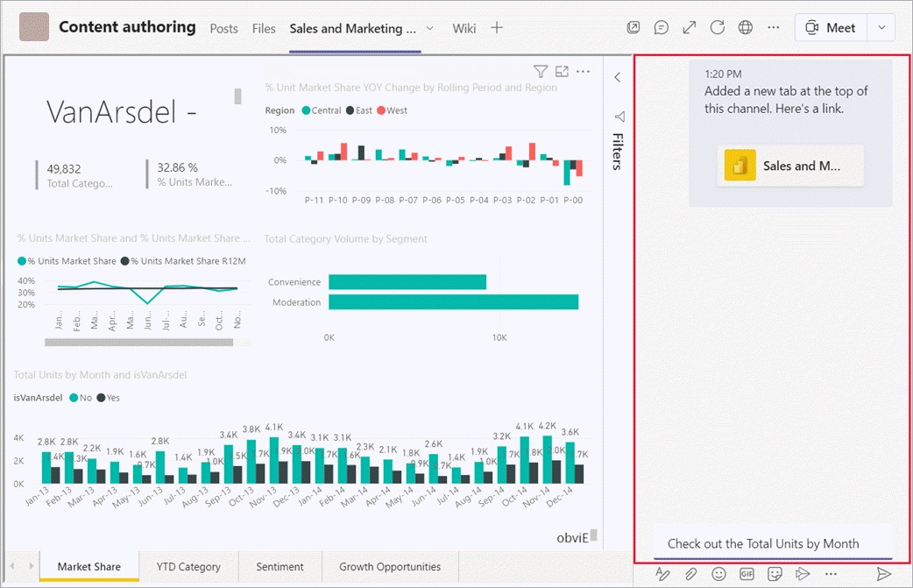Attach a file with paperclip icon

tap(691, 574)
